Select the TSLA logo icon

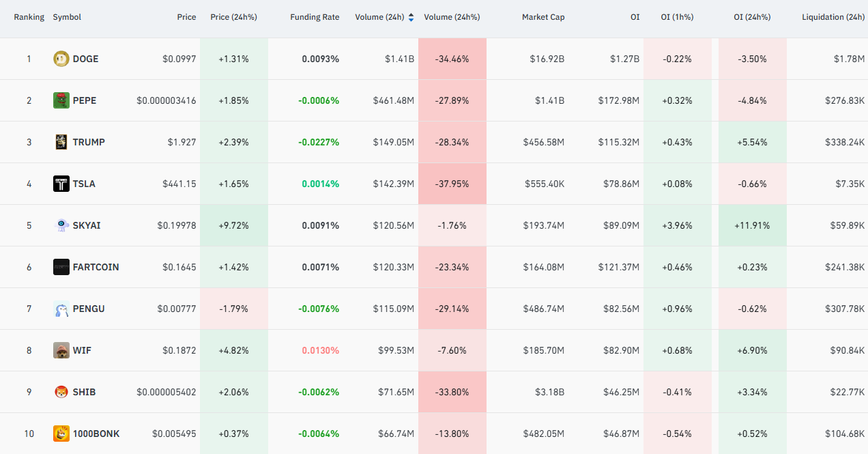tap(61, 184)
